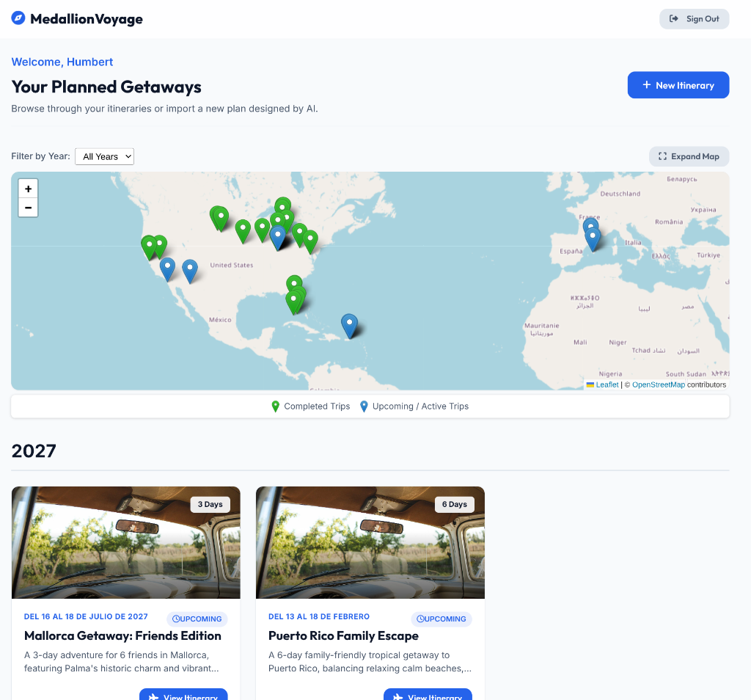Click the 'Upcoming / Active Trips' legend label
The width and height of the screenshot is (751, 700).
[x=420, y=406]
